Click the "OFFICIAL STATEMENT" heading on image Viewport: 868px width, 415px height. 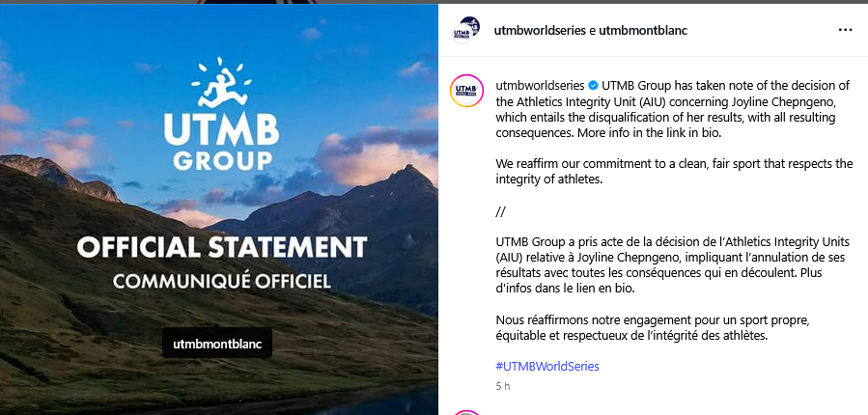click(x=222, y=247)
